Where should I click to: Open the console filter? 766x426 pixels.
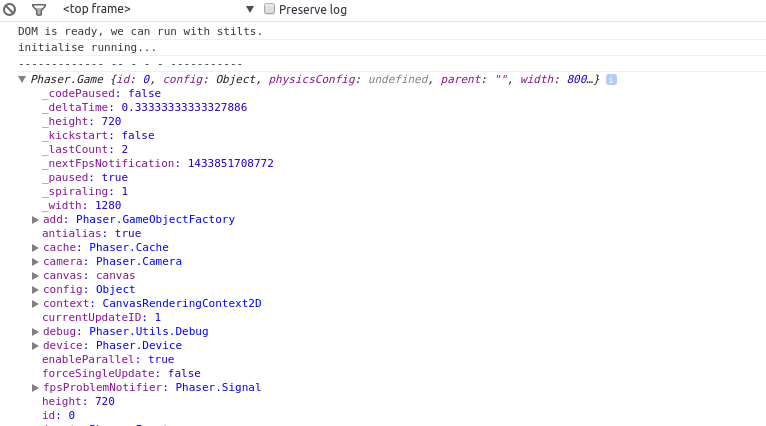[x=39, y=9]
